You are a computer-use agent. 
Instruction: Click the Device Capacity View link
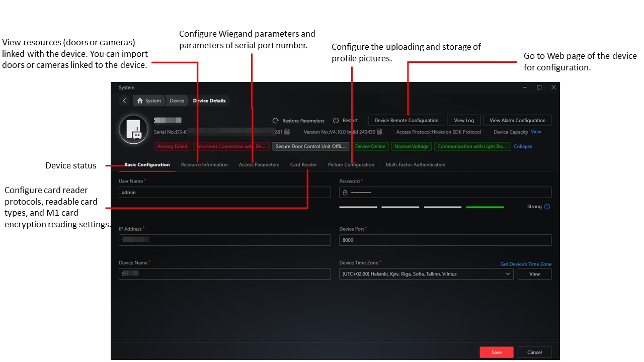click(x=536, y=132)
